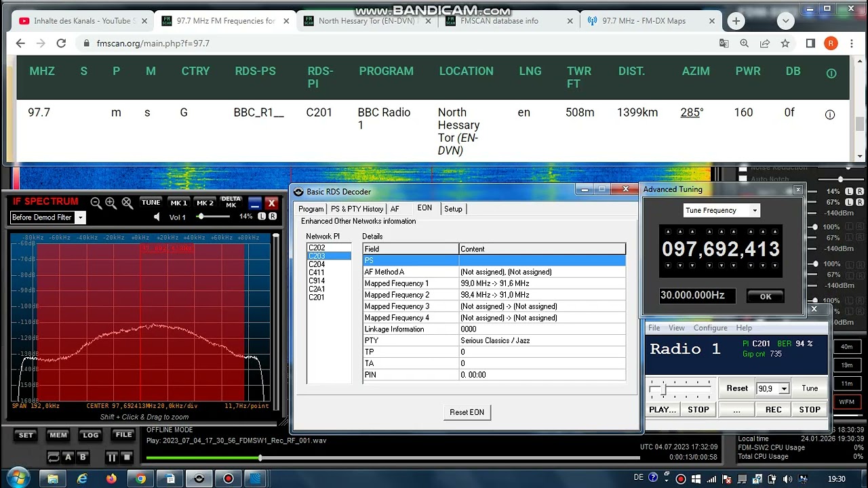
Task: Set loop point A
Action: pos(68,457)
